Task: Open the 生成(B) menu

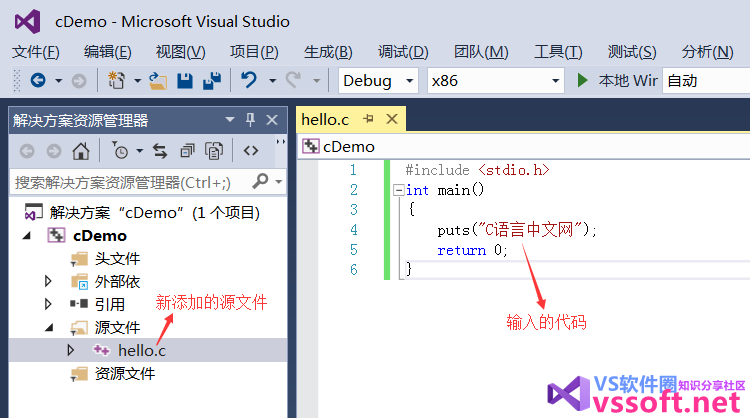Action: tap(328, 52)
